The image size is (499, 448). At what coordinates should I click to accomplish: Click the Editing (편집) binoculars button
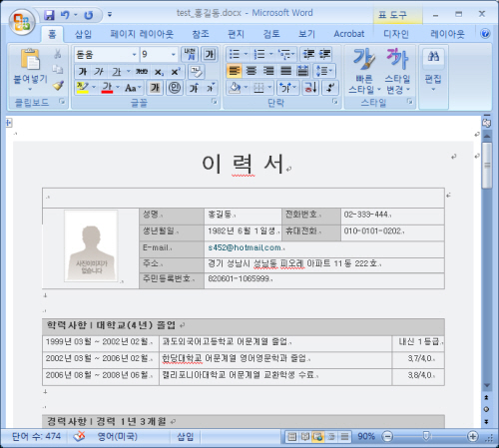click(433, 69)
